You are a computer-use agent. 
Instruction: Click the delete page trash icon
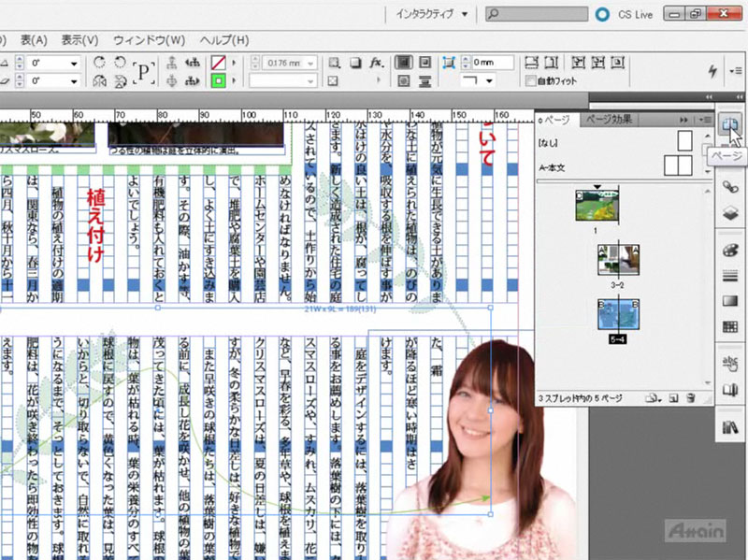[690, 399]
